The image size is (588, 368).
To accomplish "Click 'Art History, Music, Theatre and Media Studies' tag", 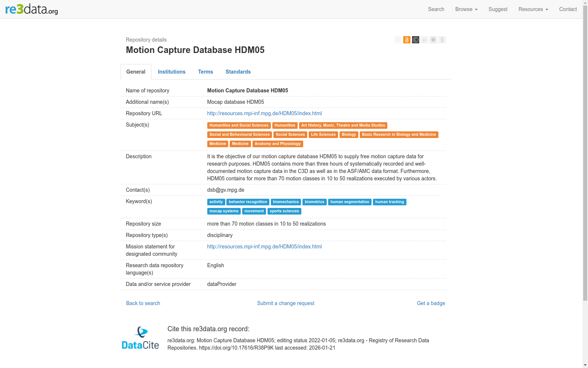I will [x=343, y=125].
